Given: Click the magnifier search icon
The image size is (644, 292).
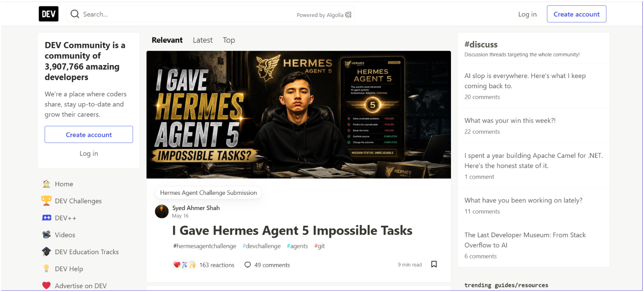Looking at the screenshot, I should (x=75, y=14).
